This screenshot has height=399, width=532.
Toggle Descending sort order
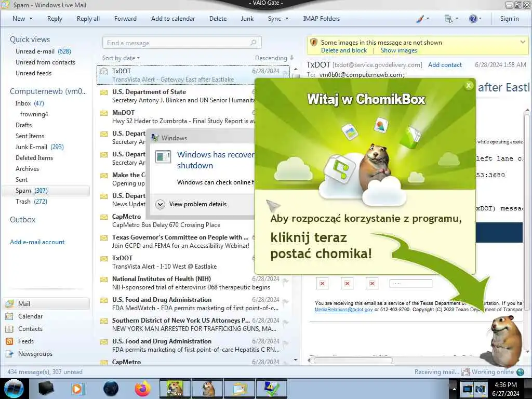coord(274,58)
